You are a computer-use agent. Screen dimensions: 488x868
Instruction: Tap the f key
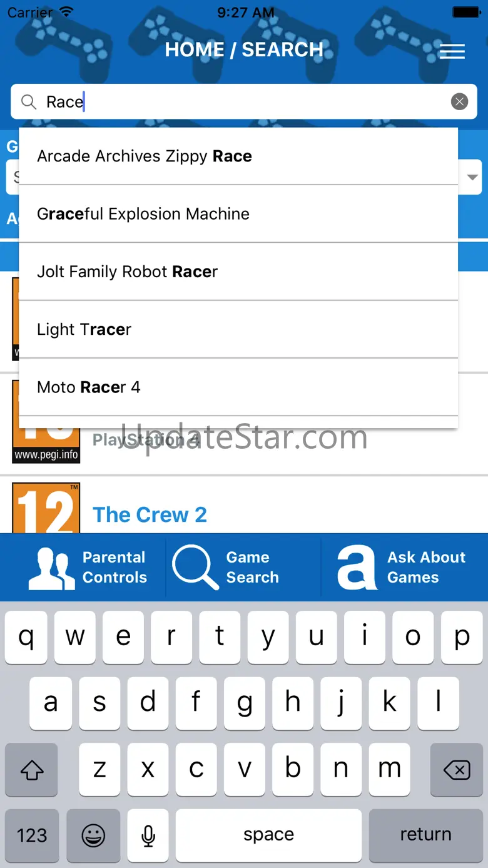pyautogui.click(x=196, y=703)
